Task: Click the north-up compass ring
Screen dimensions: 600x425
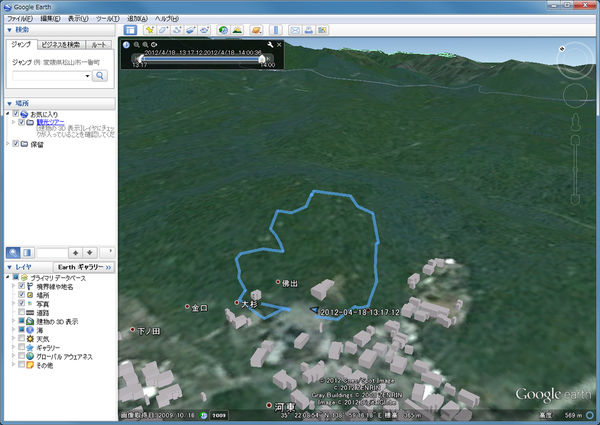Action: pos(575,60)
